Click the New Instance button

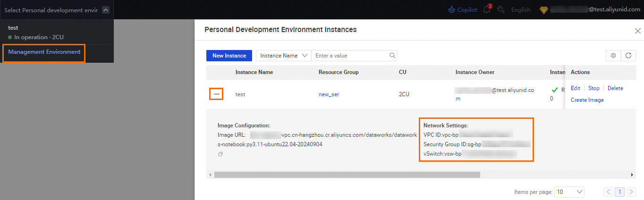pyautogui.click(x=229, y=56)
